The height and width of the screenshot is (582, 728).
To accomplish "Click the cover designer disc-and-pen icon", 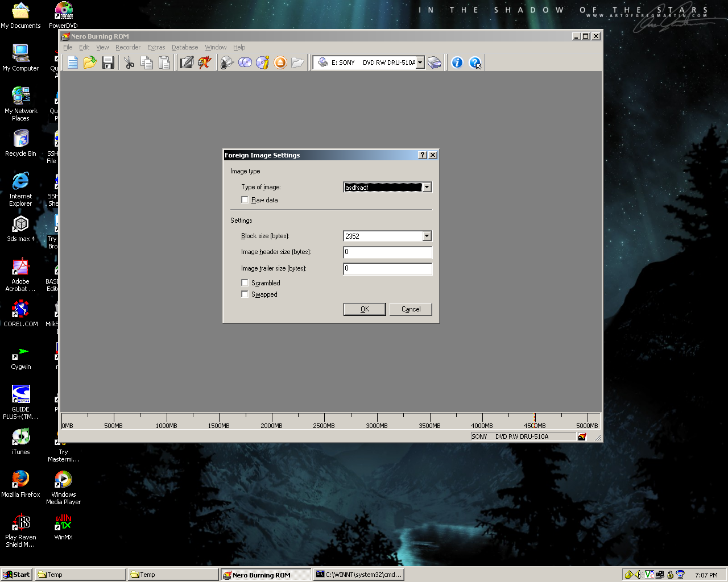I will pos(227,63).
